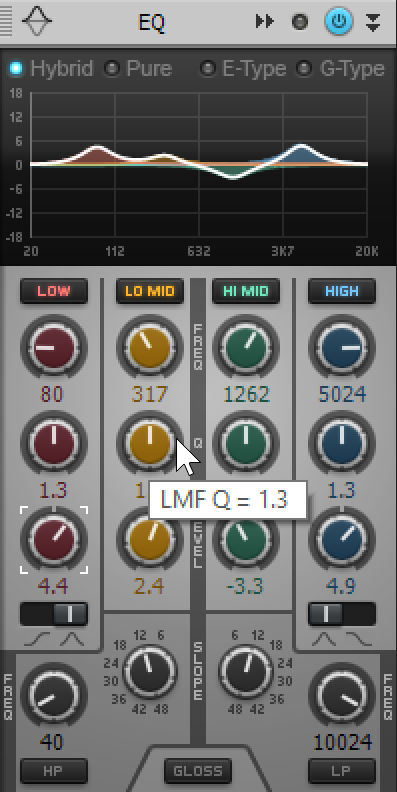Viewport: 397px width, 792px height.
Task: Click the GLOSS button
Action: tap(198, 771)
